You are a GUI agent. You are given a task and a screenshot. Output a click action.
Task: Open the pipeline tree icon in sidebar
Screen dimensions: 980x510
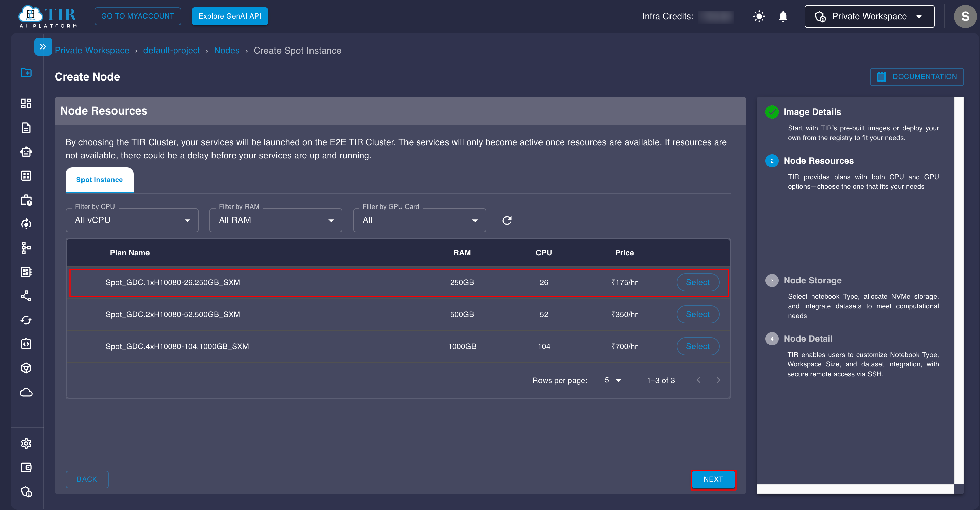tap(26, 248)
